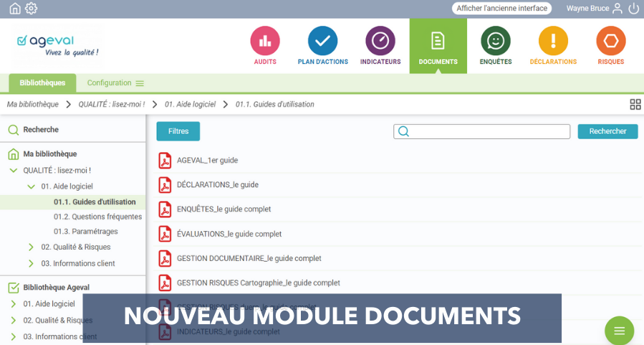
Task: Open the Déclarations exclamation icon
Action: (553, 41)
